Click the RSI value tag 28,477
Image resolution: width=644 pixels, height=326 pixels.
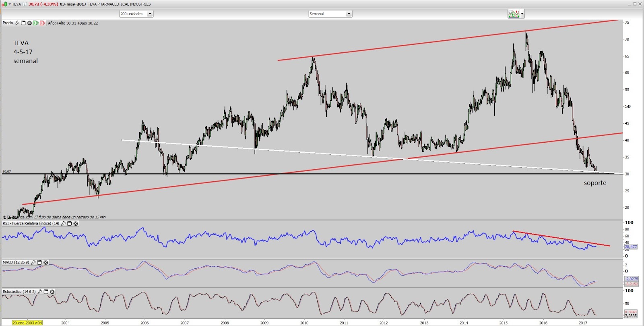click(x=631, y=247)
